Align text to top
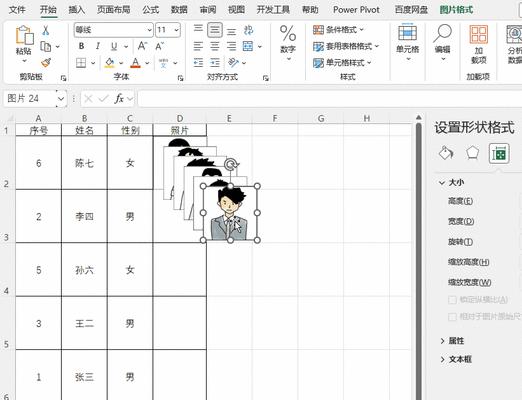Viewport: 522px width, 400px height. [x=198, y=30]
